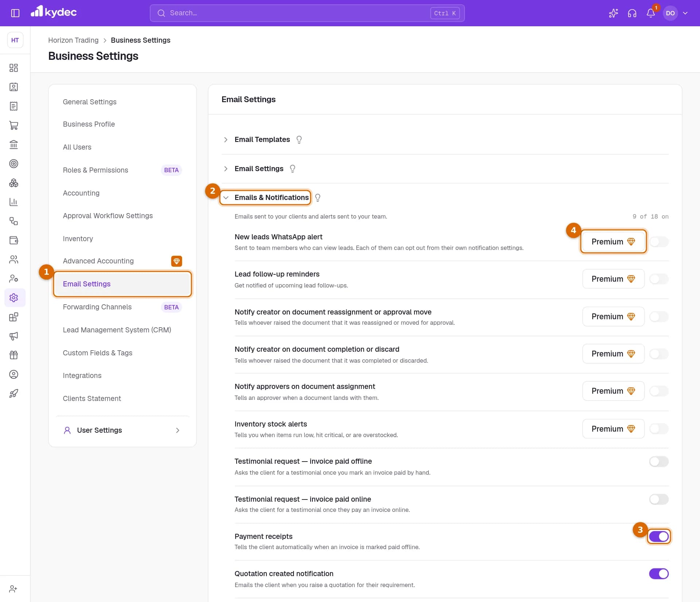Toggle the sidebar panel icon
The width and height of the screenshot is (700, 602).
pos(15,13)
